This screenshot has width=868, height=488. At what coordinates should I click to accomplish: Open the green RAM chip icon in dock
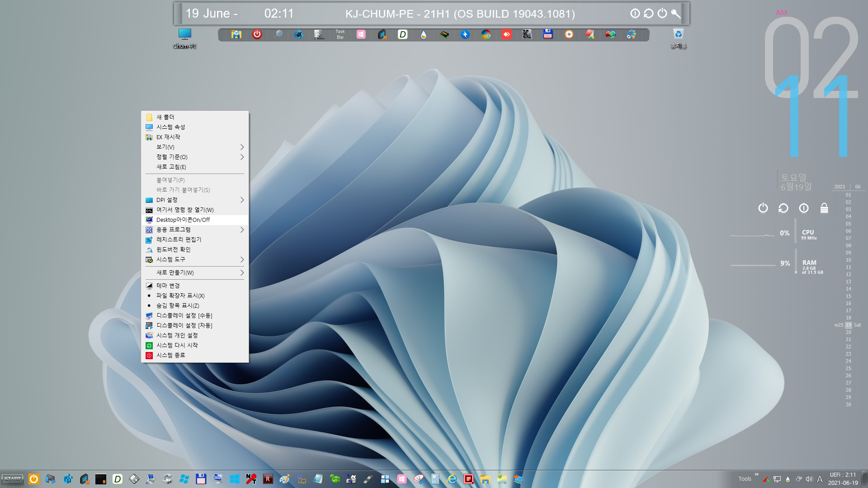(444, 34)
